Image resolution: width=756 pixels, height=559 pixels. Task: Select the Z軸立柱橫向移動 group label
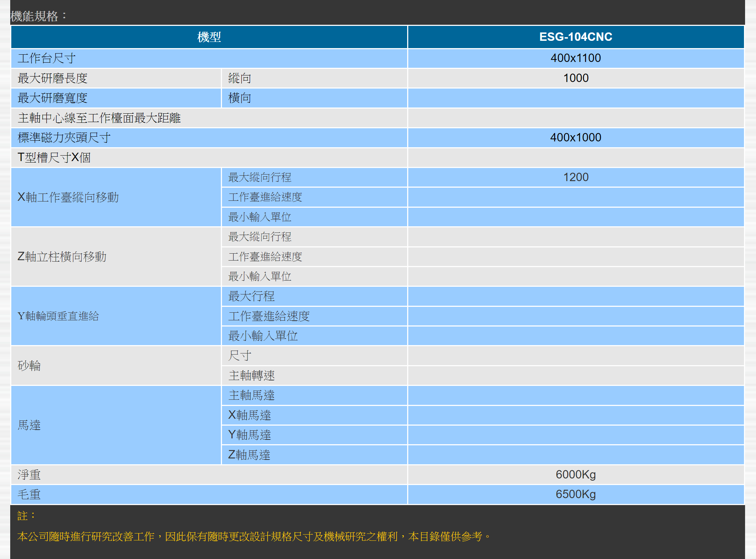tap(62, 257)
